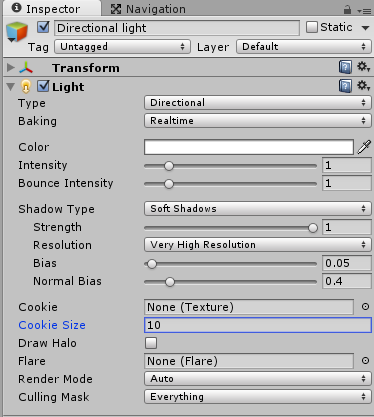
Task: Open the Inspector panel options menu
Action: coord(364,11)
